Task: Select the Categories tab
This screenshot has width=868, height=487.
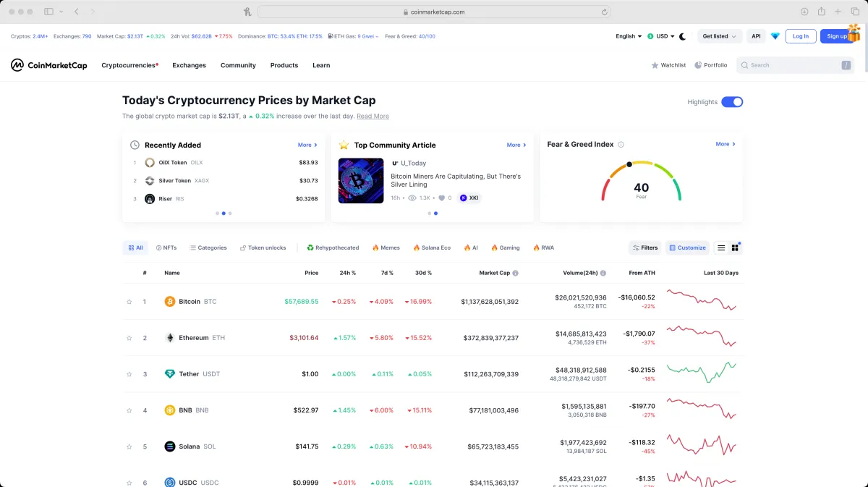Action: pos(208,247)
